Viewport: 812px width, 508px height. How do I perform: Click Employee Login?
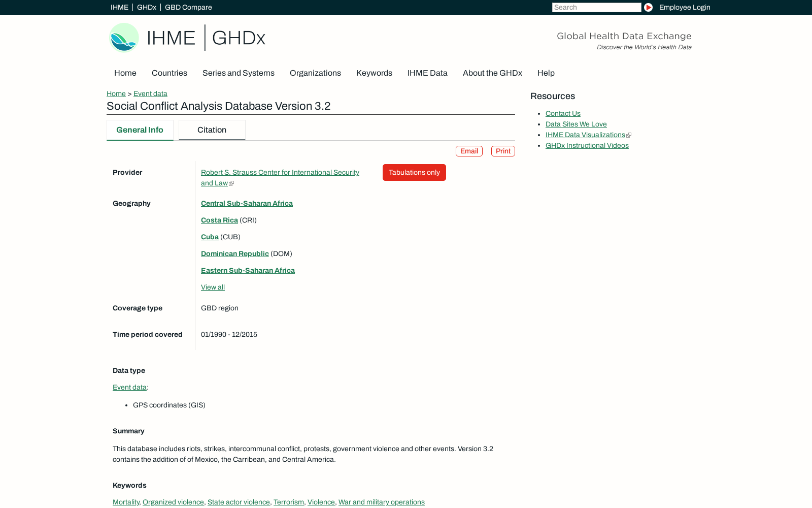(x=685, y=8)
